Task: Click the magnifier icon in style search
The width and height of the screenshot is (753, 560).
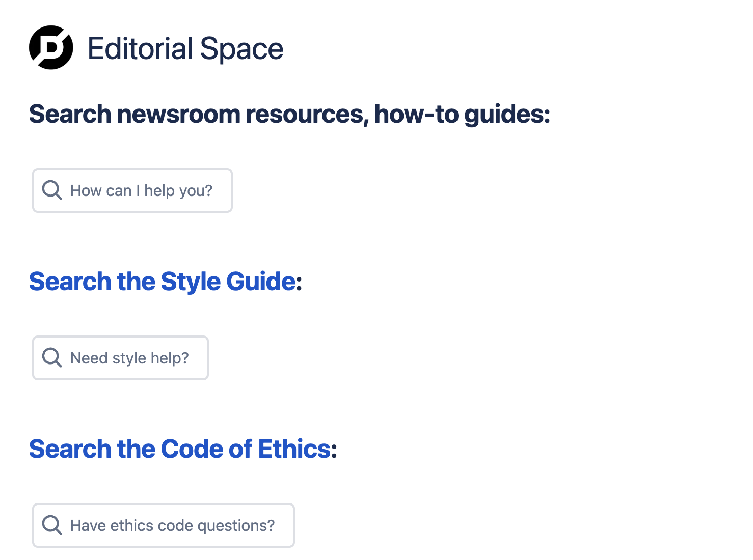Action: [52, 357]
